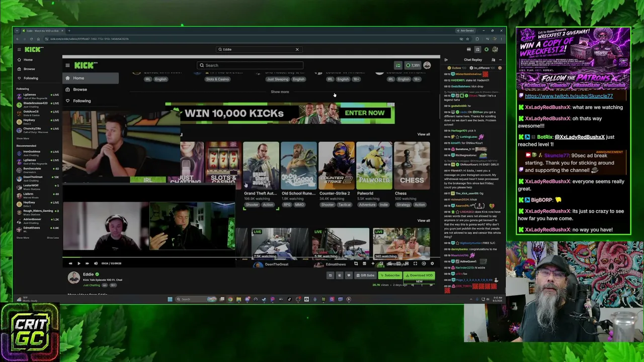Viewport: 644px width, 362px height.
Task: Click ENTER NOW on the banner
Action: 365,113
